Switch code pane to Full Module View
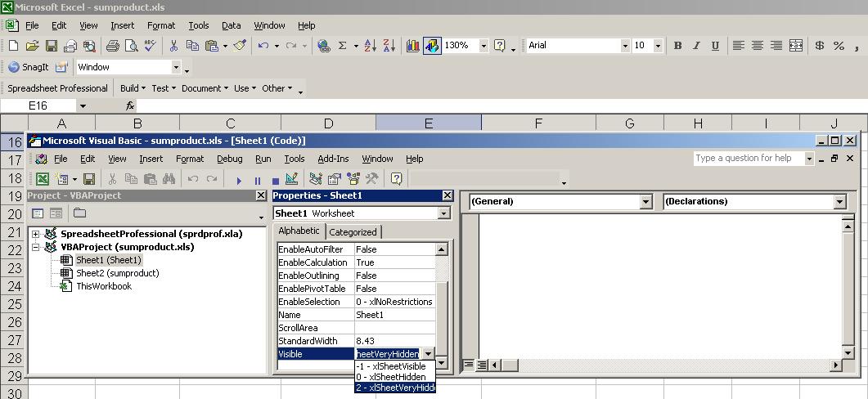Image resolution: width=868 pixels, height=399 pixels. (x=482, y=365)
